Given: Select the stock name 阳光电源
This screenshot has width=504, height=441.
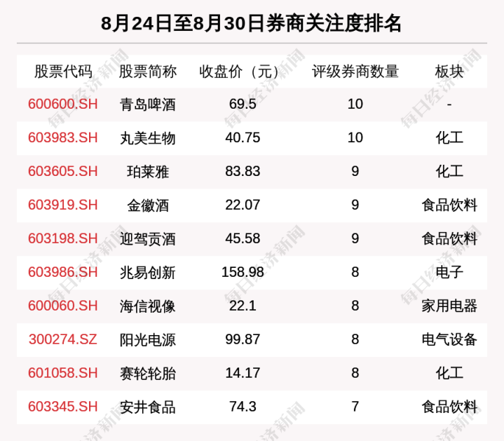Looking at the screenshot, I should click(x=148, y=340).
